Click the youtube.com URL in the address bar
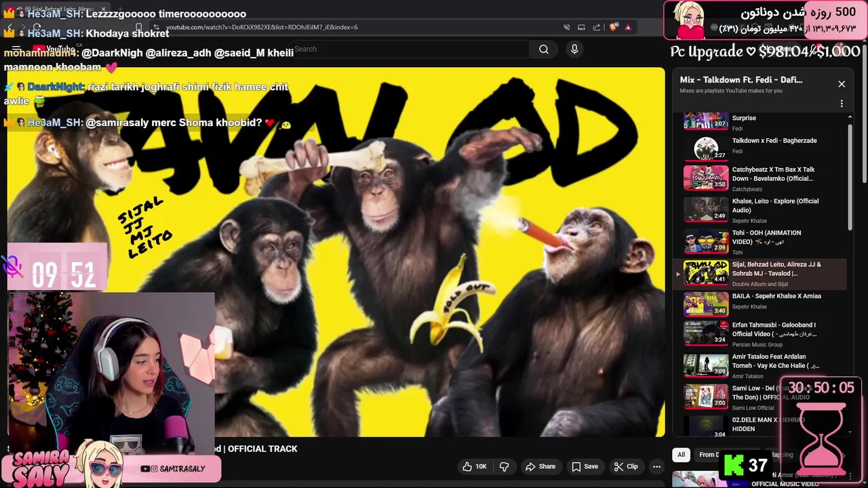Image resolution: width=868 pixels, height=488 pixels. click(262, 27)
